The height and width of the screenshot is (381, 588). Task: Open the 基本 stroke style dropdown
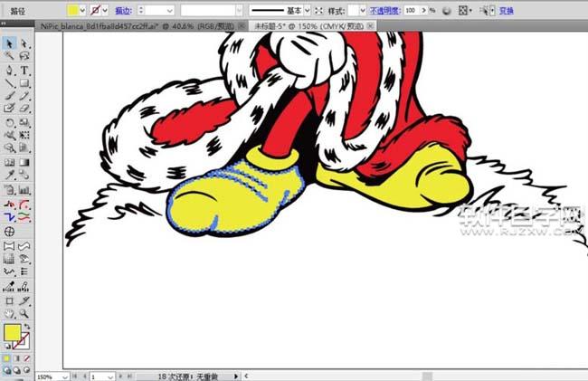pos(308,11)
